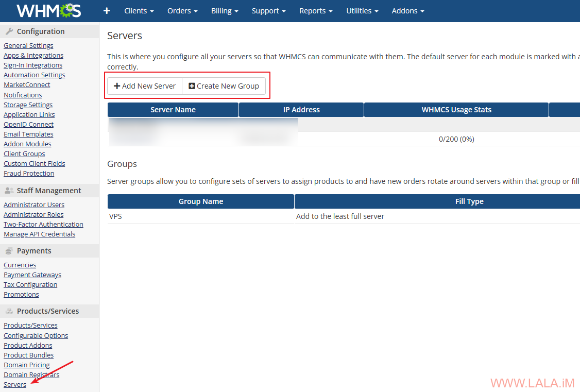The image size is (580, 392).
Task: Open the Payment Gateways link
Action: 32,275
